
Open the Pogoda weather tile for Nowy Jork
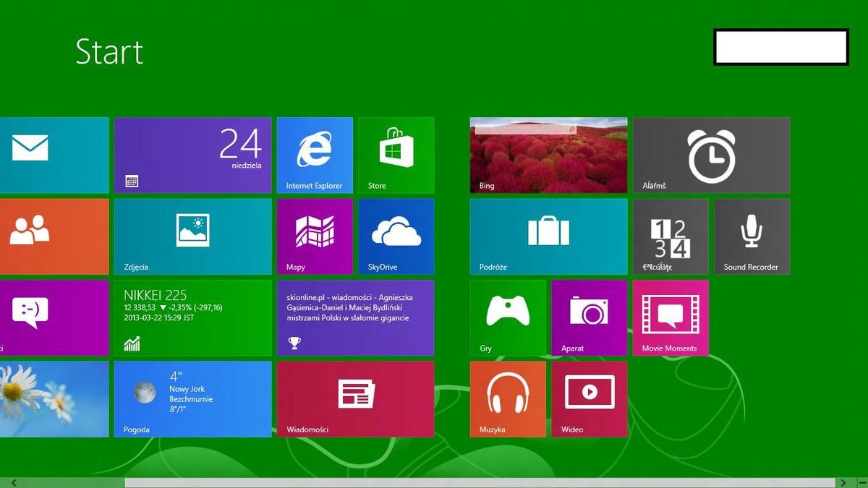click(193, 400)
